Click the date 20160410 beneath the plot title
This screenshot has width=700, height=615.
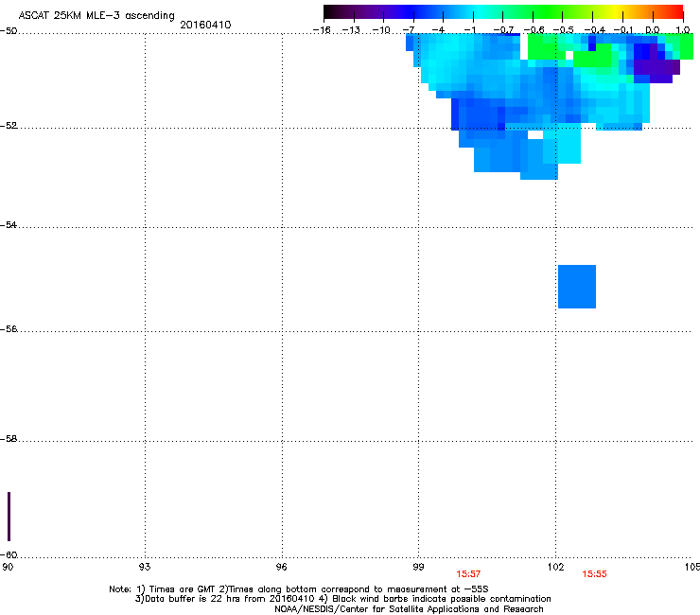pos(205,25)
